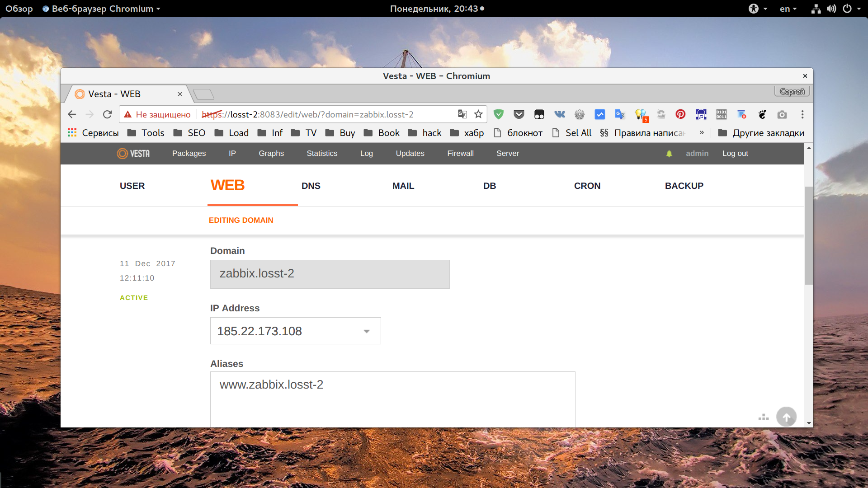Open the Chromium three-dot menu
Viewport: 868px width, 488px height.
[802, 114]
